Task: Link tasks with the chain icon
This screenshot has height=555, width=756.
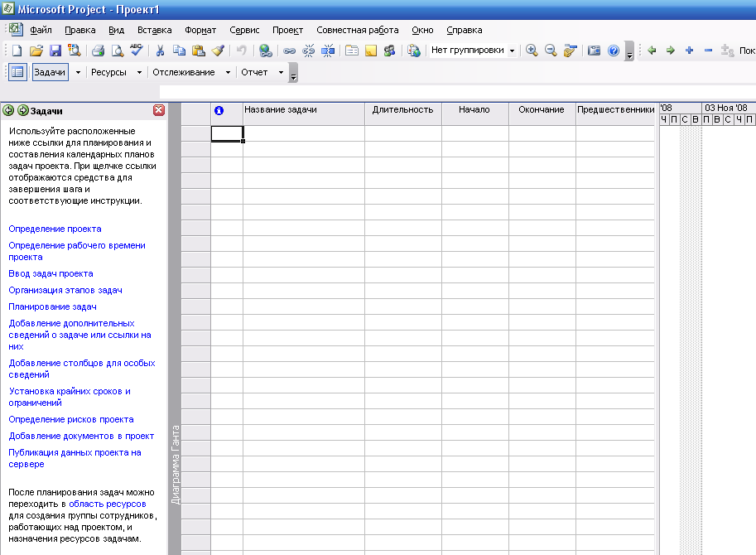Action: click(x=289, y=51)
